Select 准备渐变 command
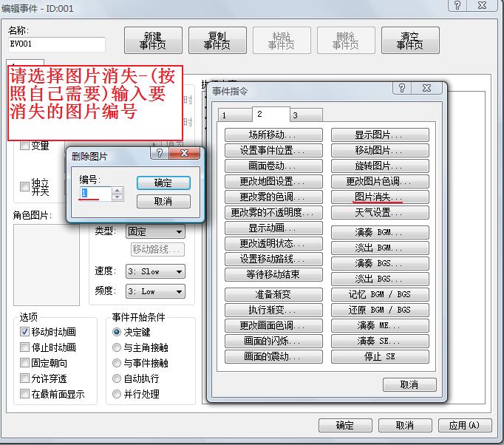The width and height of the screenshot is (504, 445). (x=273, y=294)
